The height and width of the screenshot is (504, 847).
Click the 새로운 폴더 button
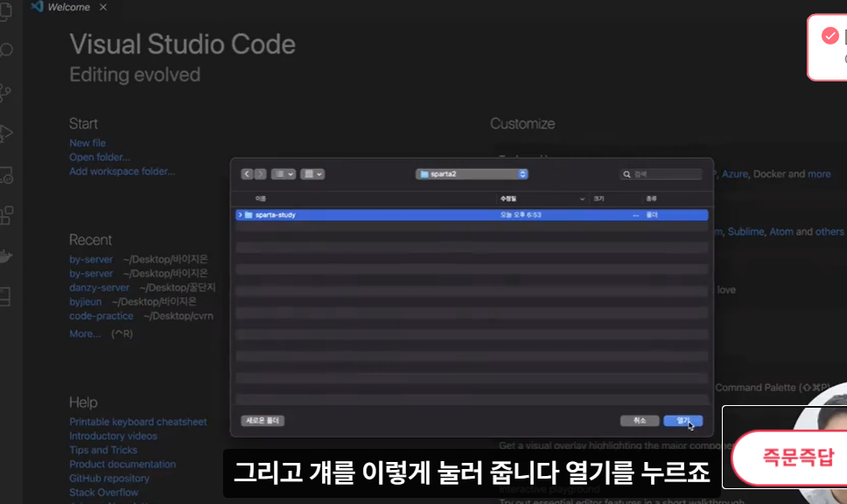pos(262,420)
